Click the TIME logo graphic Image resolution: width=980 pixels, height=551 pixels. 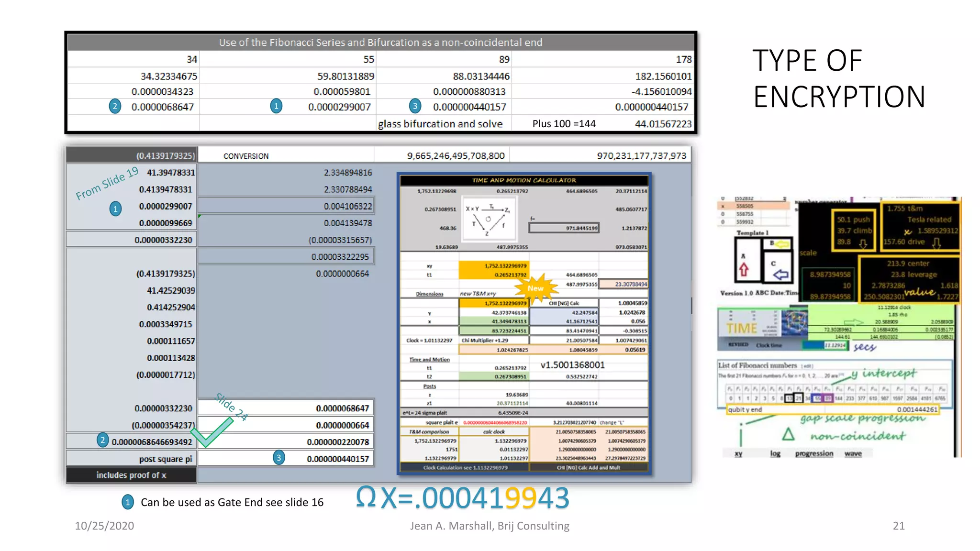click(x=742, y=329)
